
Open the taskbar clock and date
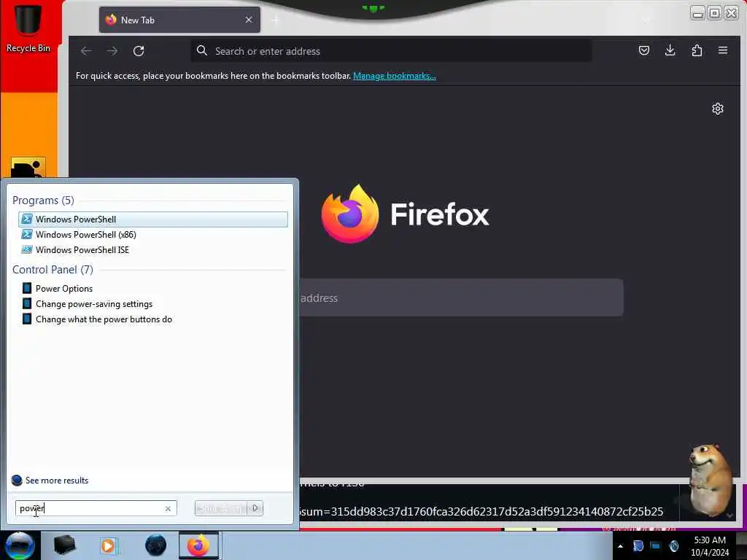(710, 546)
